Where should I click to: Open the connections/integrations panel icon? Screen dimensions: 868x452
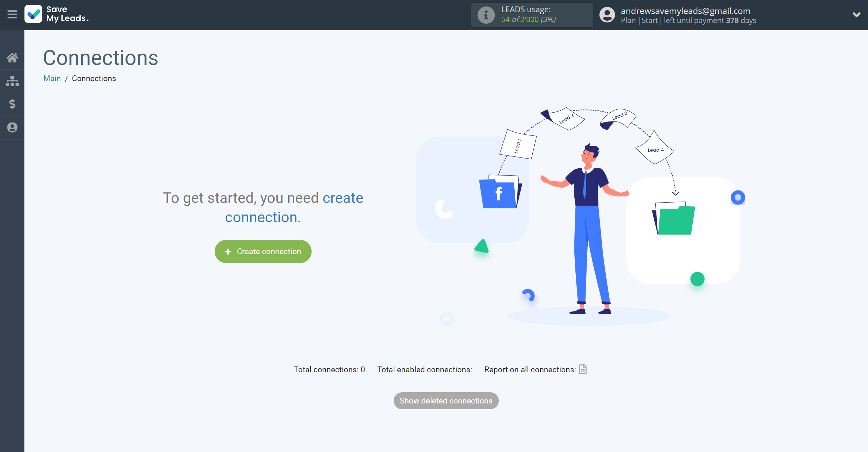pyautogui.click(x=12, y=81)
